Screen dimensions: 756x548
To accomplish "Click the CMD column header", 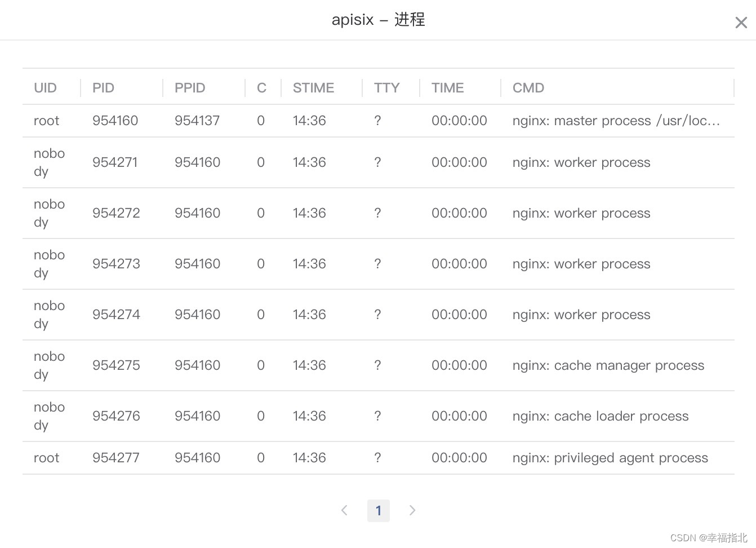I will (528, 88).
